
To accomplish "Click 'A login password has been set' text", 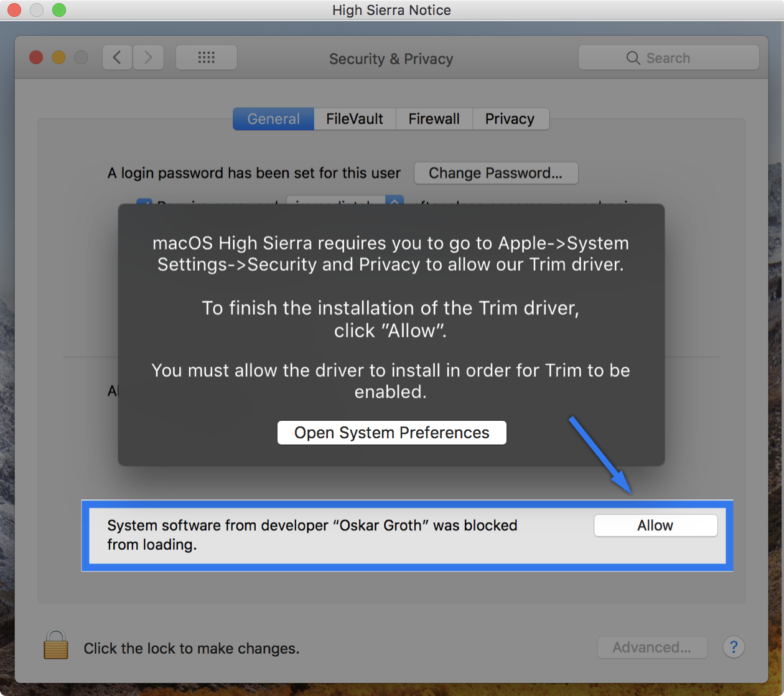I will 254,173.
